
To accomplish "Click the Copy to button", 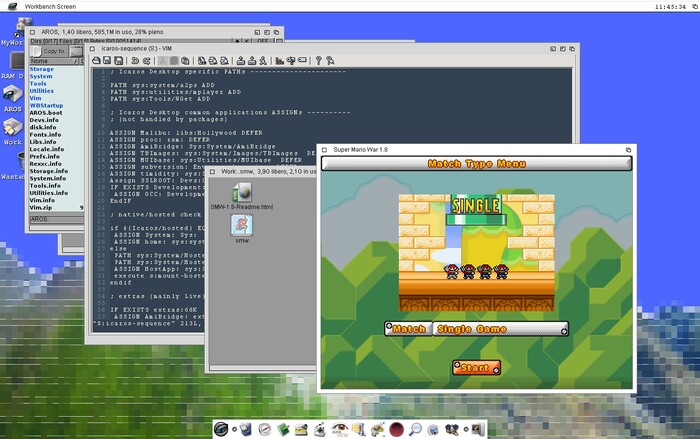I will pyautogui.click(x=54, y=50).
